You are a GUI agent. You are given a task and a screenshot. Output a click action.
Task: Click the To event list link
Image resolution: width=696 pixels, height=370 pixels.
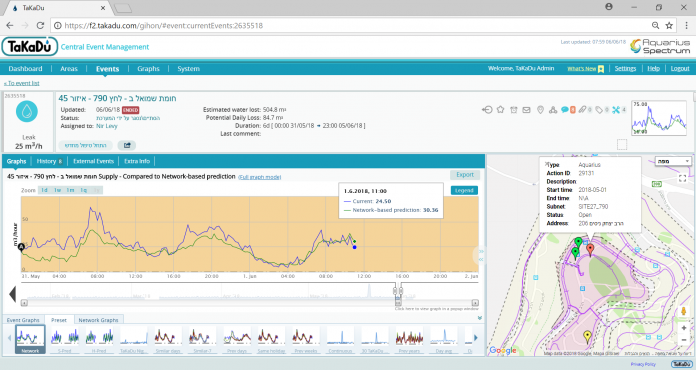click(x=22, y=83)
